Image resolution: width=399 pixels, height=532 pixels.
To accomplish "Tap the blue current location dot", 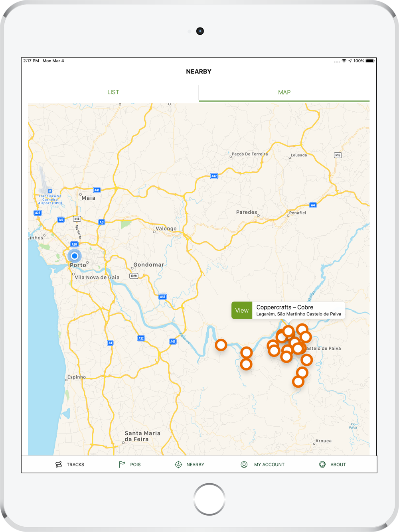I will coord(75,256).
